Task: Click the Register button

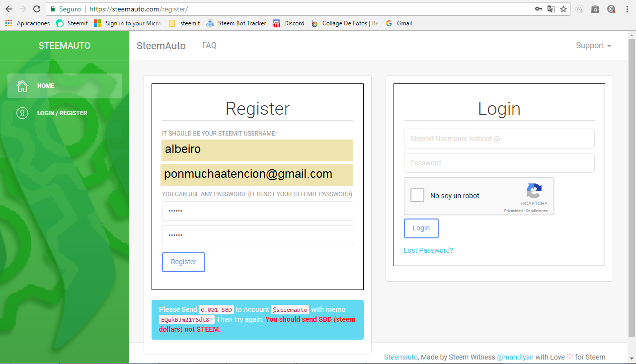Action: click(183, 262)
